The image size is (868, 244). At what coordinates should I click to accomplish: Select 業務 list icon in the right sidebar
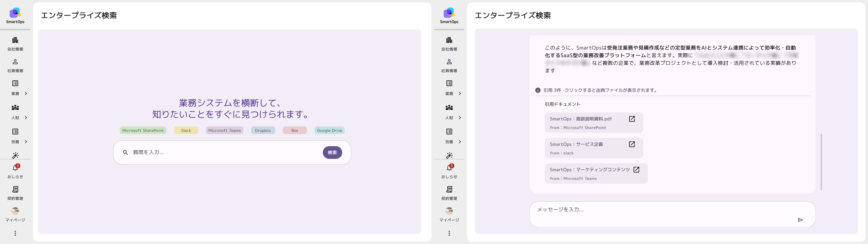click(x=449, y=83)
